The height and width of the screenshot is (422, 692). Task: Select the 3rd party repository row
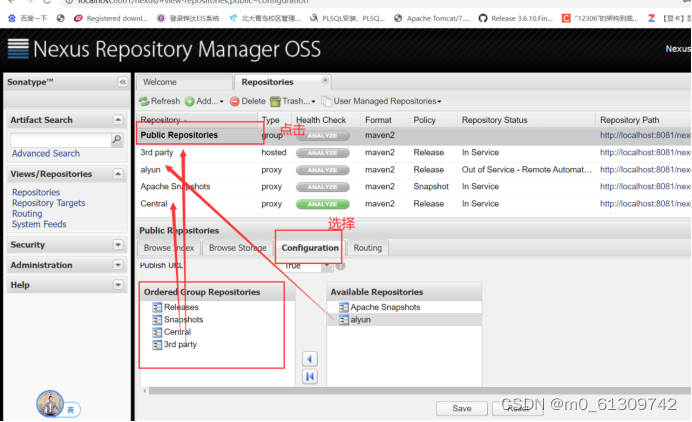coord(413,153)
